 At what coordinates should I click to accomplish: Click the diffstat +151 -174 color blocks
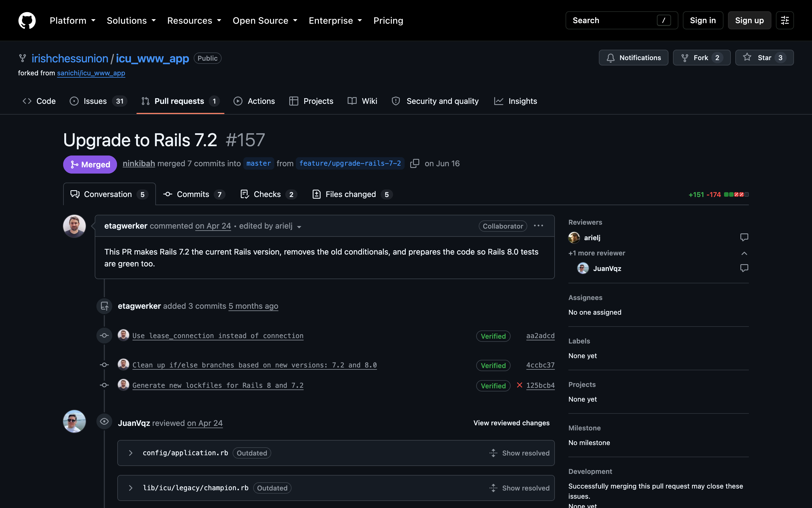pos(736,194)
